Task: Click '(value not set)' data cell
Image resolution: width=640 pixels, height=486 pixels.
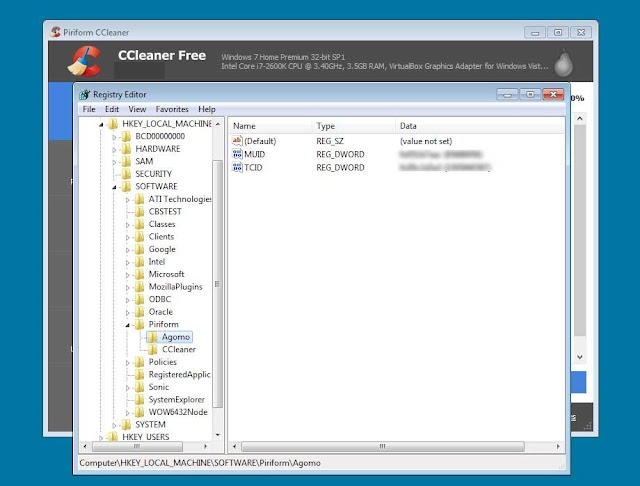Action: tap(426, 141)
